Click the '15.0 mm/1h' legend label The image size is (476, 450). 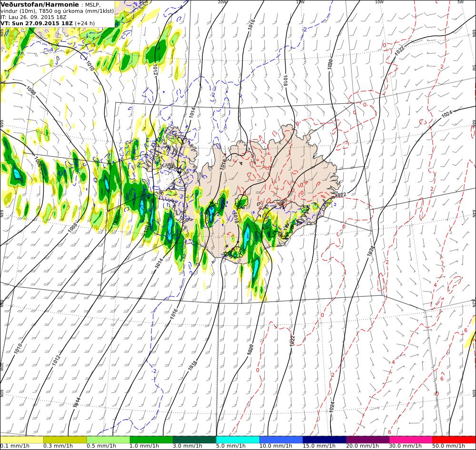[x=319, y=446]
